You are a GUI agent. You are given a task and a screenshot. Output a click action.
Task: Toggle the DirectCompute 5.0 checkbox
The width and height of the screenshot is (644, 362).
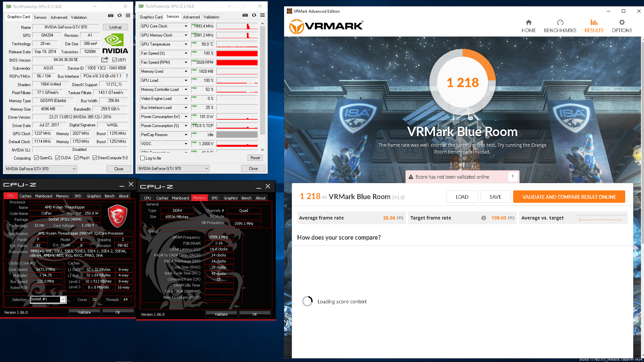pos(95,158)
